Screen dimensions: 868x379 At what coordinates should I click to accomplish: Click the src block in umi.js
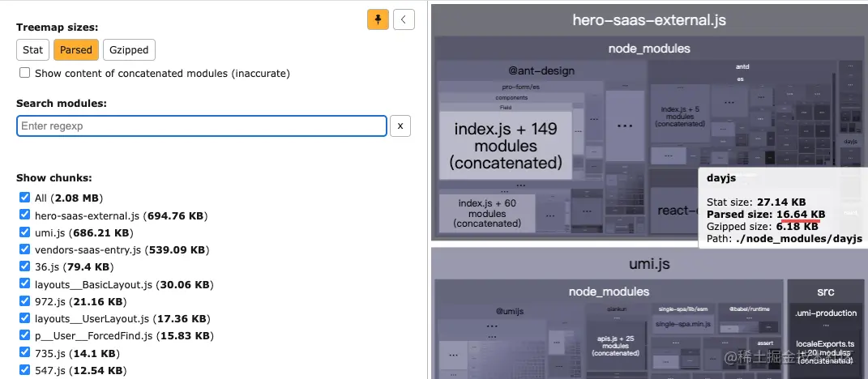(825, 291)
